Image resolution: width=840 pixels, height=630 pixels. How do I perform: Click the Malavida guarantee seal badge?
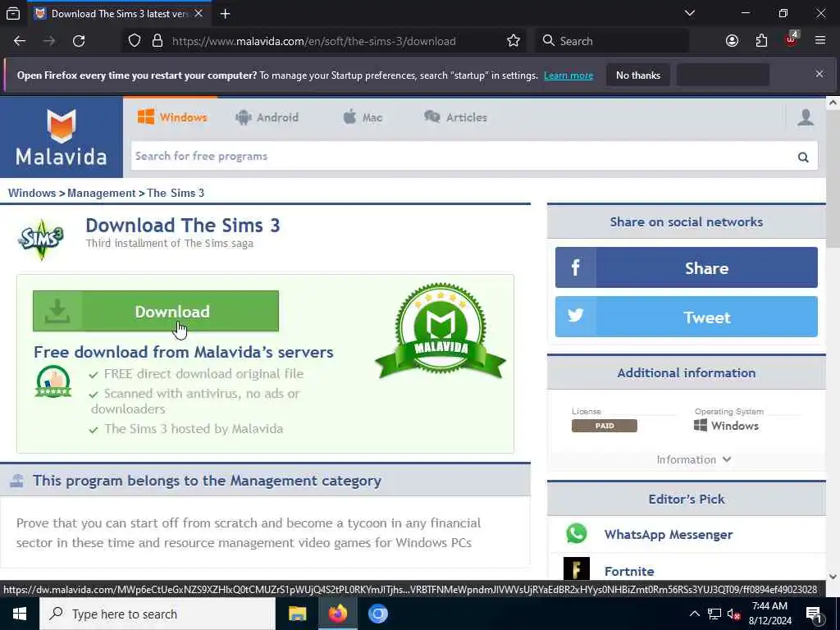[x=441, y=331]
